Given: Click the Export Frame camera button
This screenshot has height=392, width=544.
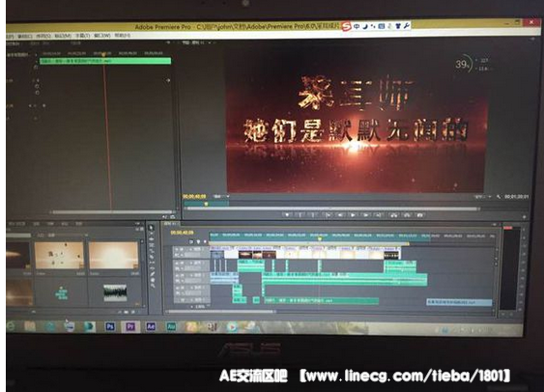Looking at the screenshot, I should point(419,215).
